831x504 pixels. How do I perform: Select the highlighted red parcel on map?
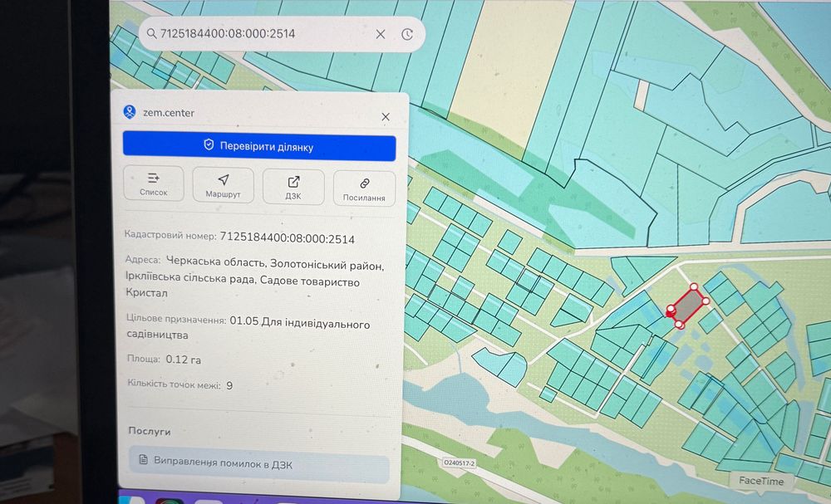pos(688,306)
